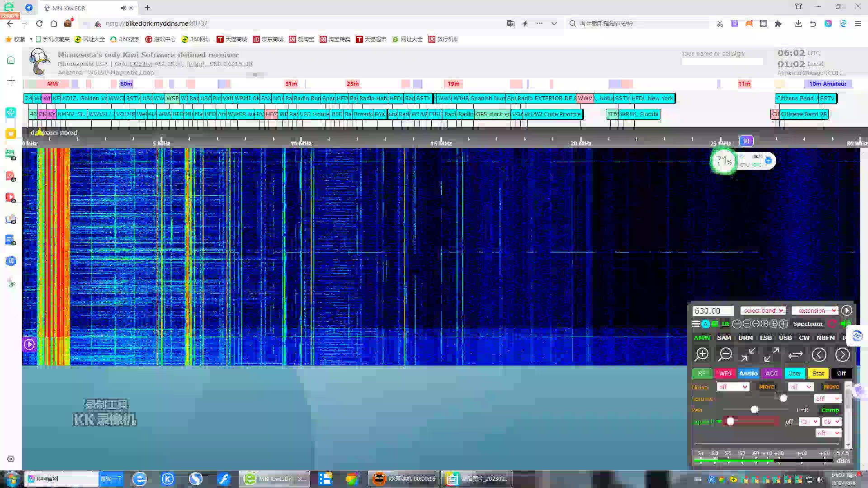The width and height of the screenshot is (868, 488).
Task: Open the rightmost squelch value dropdown
Action: [x=831, y=422]
